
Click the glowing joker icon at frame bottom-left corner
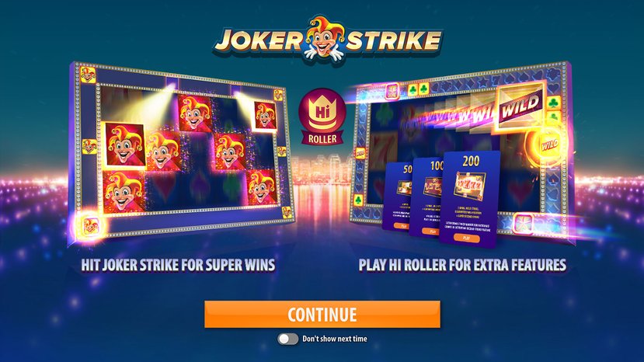89,225
